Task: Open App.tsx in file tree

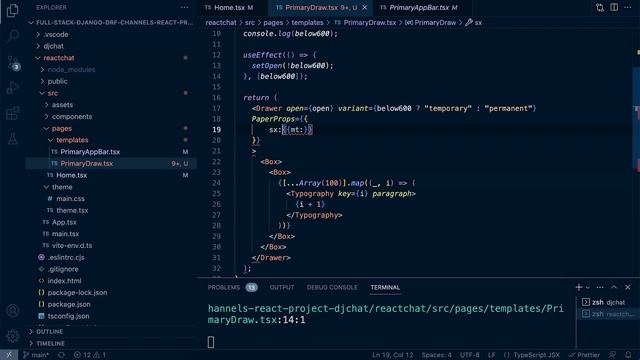Action: click(64, 222)
